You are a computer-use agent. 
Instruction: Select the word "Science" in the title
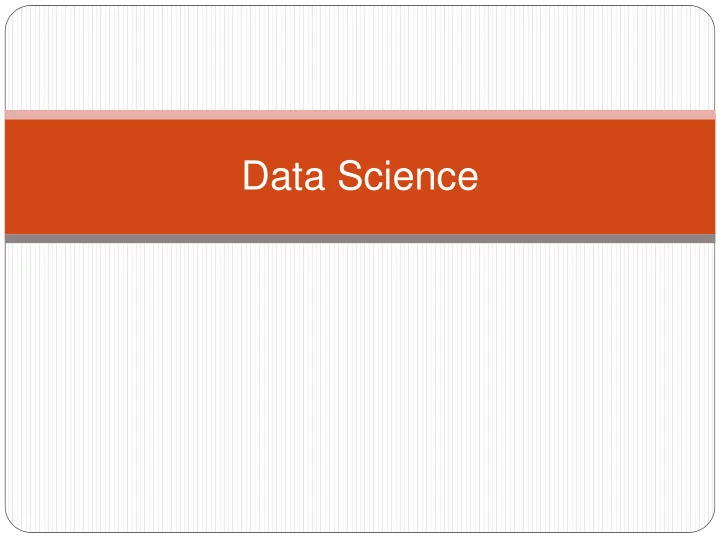[408, 175]
